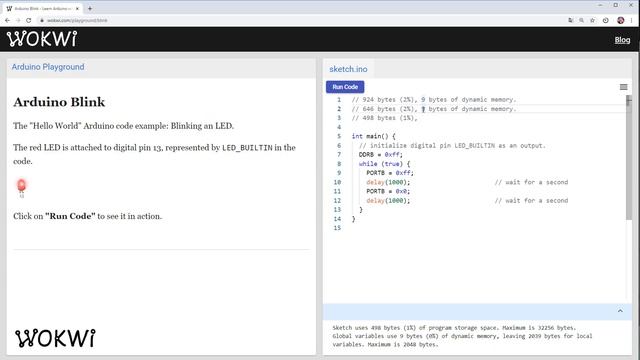Click the 'Click on "Run Code"' instruction text
The height and width of the screenshot is (360, 640).
(x=87, y=216)
